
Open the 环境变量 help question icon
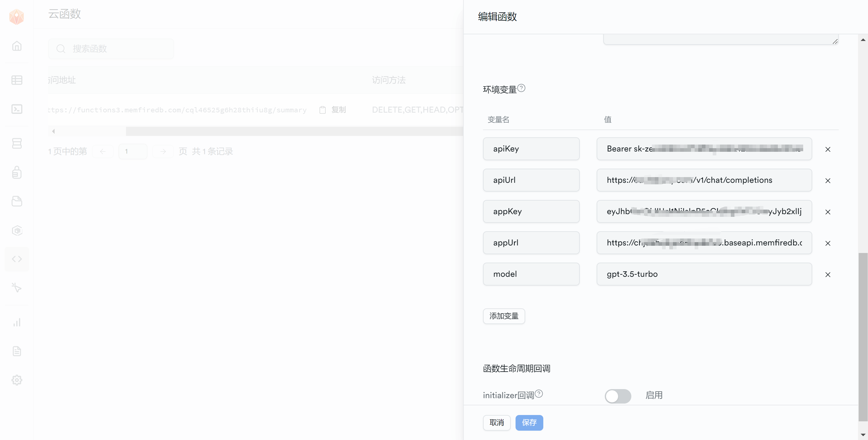point(521,88)
